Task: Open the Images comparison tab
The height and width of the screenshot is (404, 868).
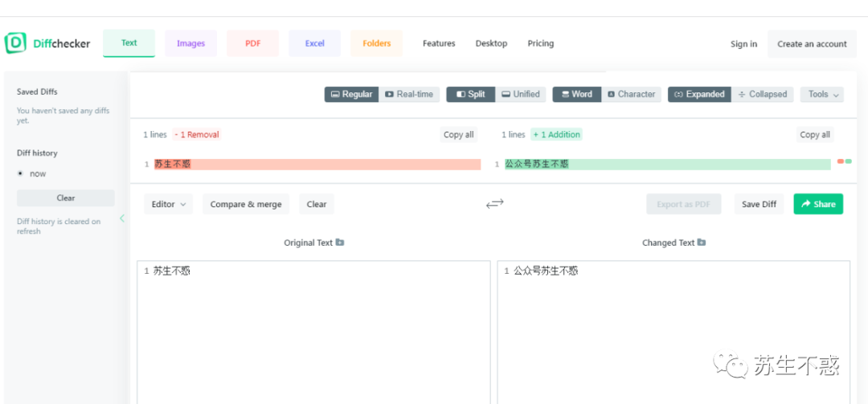Action: (x=191, y=43)
